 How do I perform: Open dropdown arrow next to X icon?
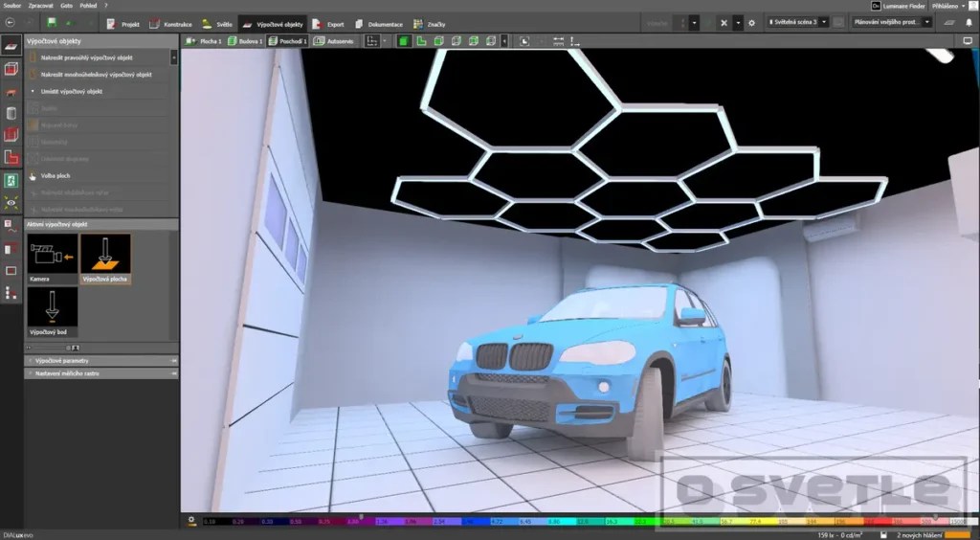click(738, 23)
